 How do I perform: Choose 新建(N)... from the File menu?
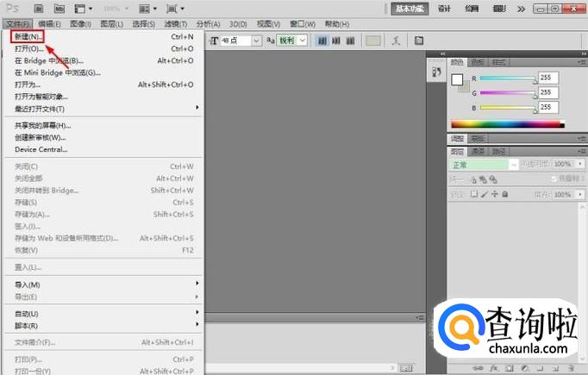pyautogui.click(x=103, y=37)
